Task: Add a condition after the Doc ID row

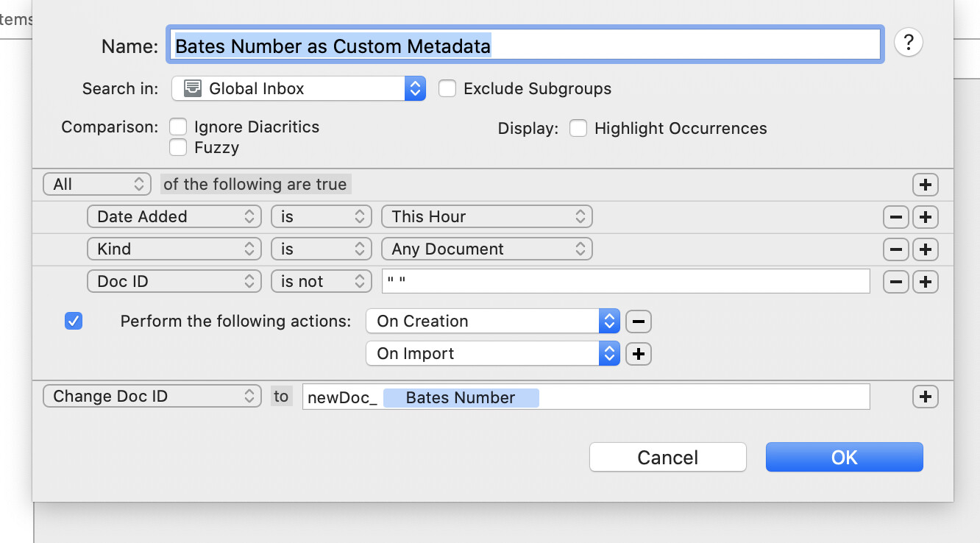Action: 925,282
